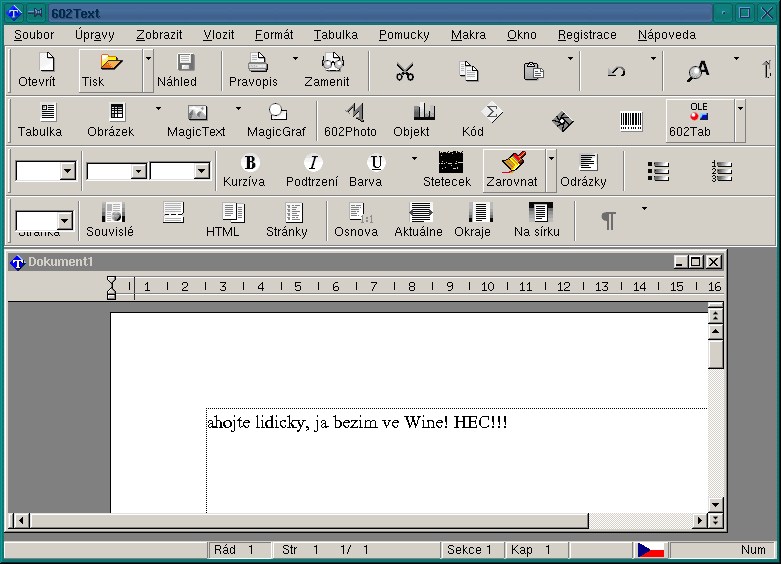This screenshot has width=781, height=564.
Task: Click the icon above Na sírku
Action: tap(540, 212)
